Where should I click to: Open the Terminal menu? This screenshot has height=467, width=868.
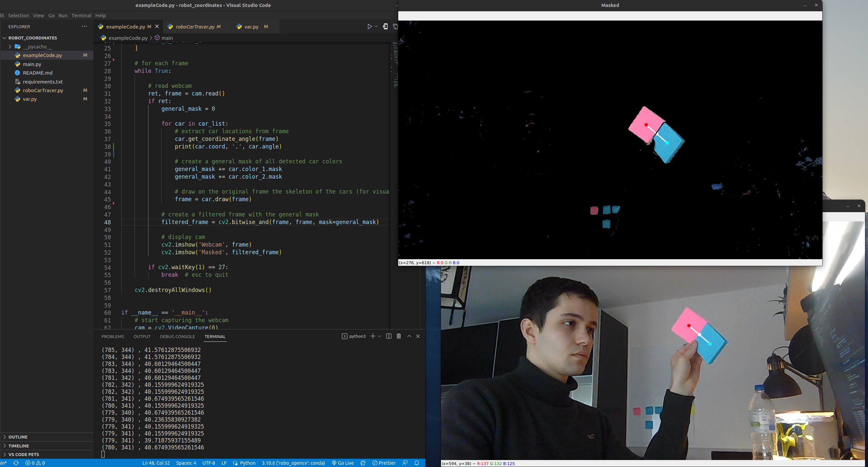(x=81, y=16)
